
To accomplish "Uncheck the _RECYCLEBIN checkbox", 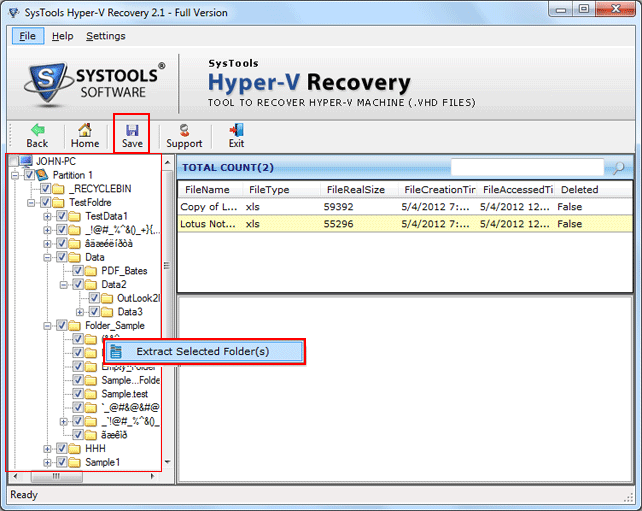I will tap(45, 189).
